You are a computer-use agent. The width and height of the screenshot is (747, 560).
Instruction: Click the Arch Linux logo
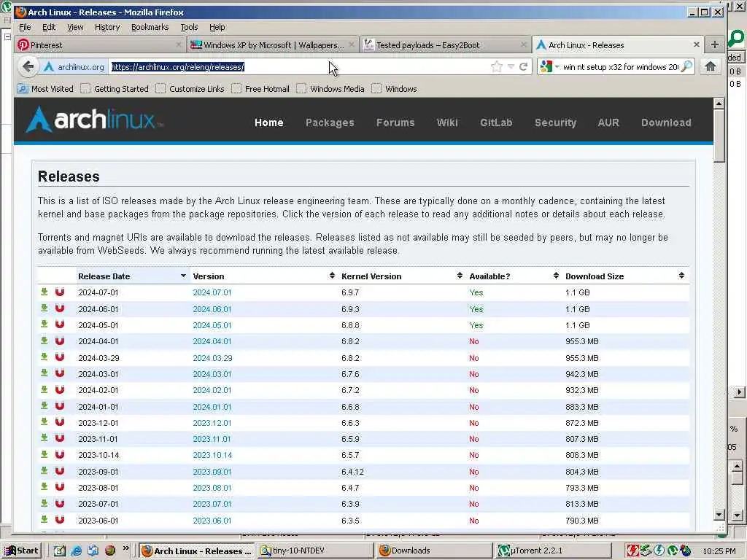click(x=94, y=119)
